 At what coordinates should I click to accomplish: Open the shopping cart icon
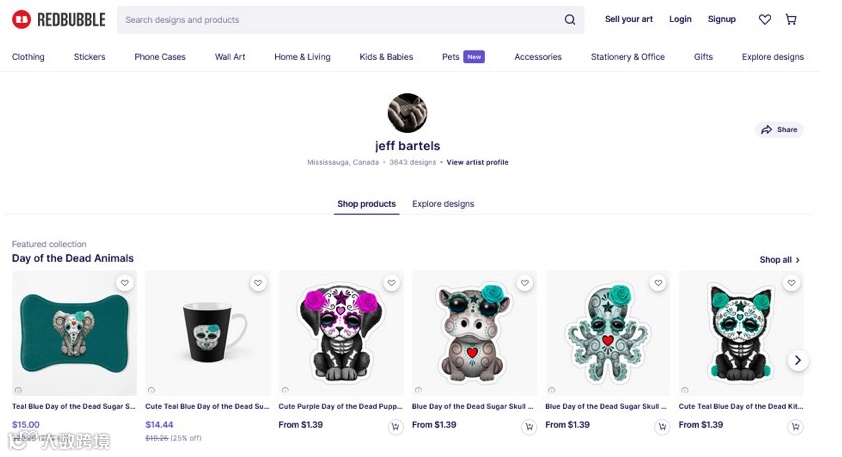(791, 19)
